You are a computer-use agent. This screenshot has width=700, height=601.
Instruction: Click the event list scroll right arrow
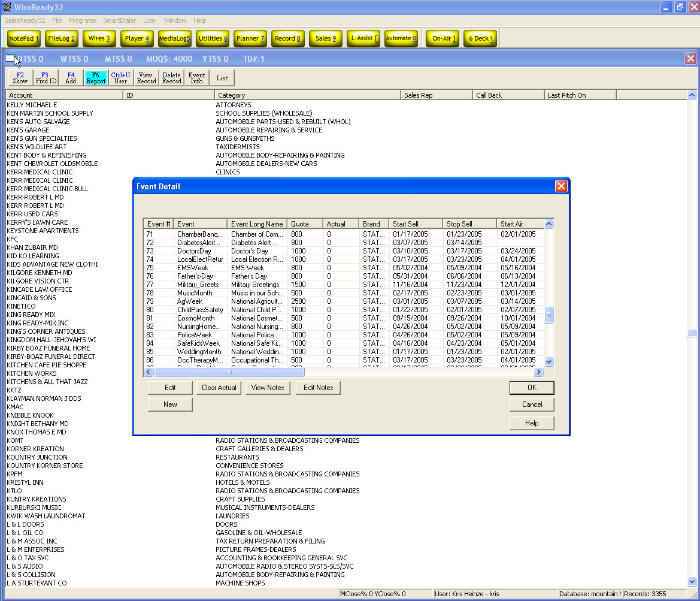[538, 372]
